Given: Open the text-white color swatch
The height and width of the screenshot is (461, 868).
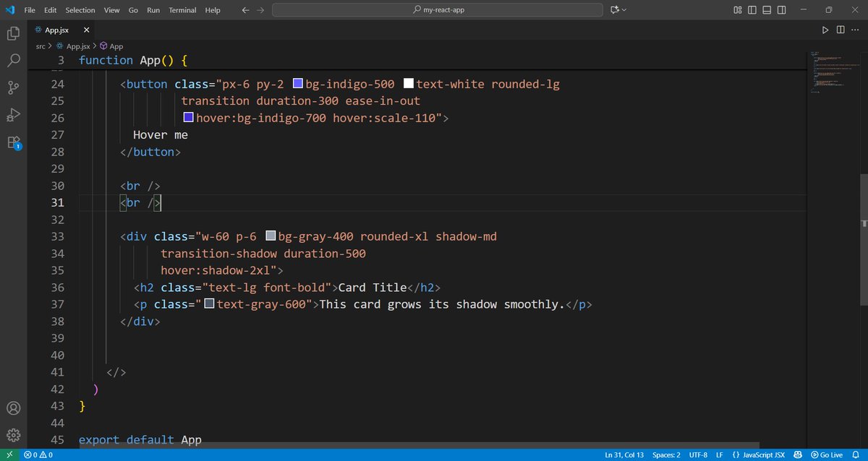Looking at the screenshot, I should 408,84.
